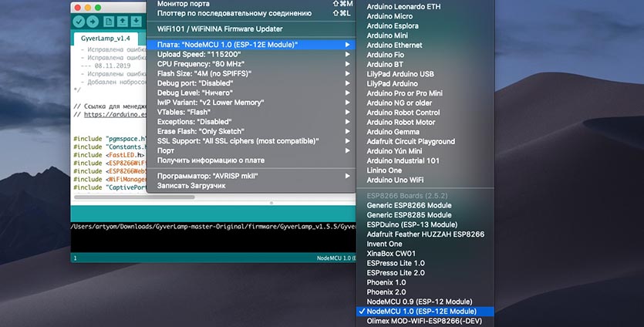The image size is (644, 327).
Task: Click Записать Загрузчик menu item
Action: pos(191,186)
